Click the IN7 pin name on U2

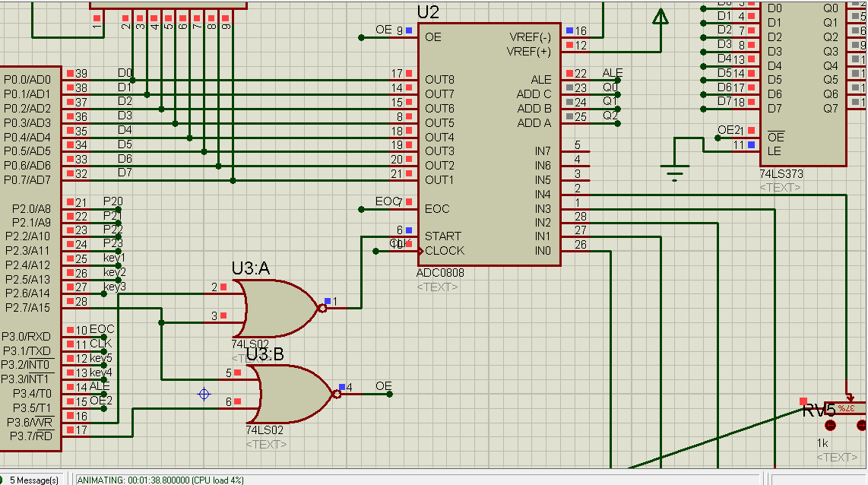[x=543, y=151]
